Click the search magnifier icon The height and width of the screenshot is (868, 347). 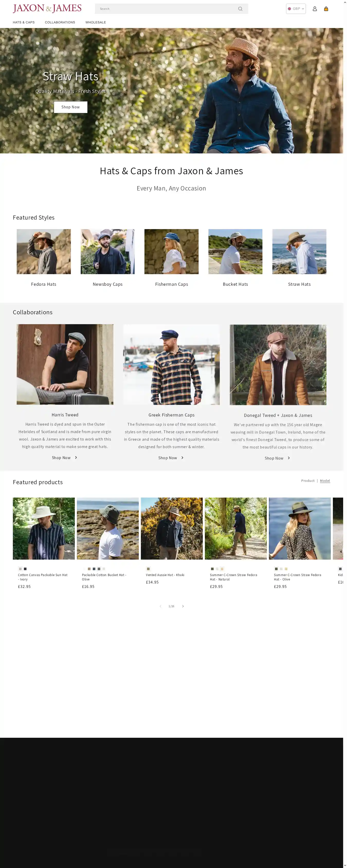pyautogui.click(x=240, y=9)
